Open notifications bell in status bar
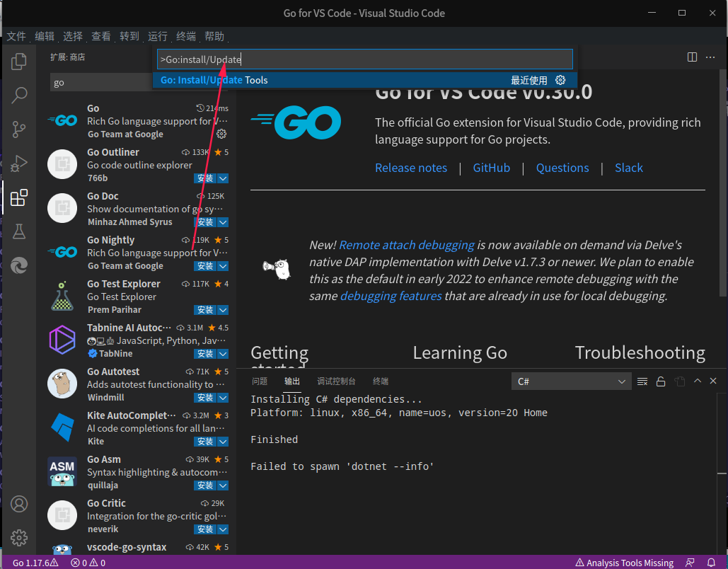Image resolution: width=728 pixels, height=569 pixels. click(711, 563)
